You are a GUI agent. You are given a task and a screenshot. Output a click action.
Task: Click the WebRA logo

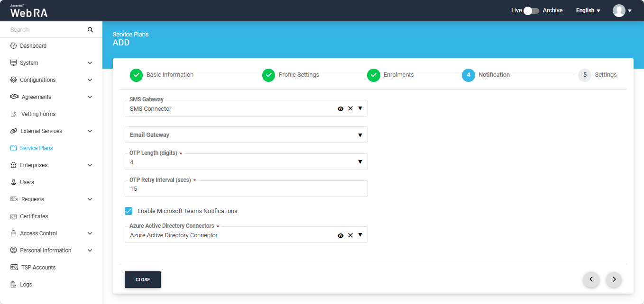coord(29,11)
